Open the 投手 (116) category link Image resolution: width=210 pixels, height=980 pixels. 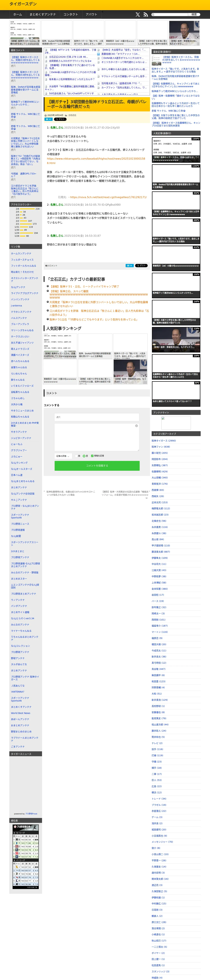157,749
